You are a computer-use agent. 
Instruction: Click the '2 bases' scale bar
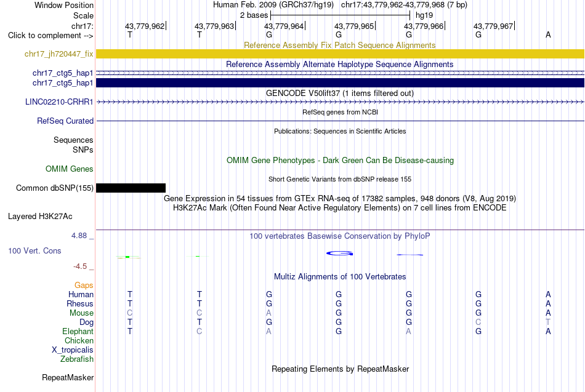click(340, 15)
